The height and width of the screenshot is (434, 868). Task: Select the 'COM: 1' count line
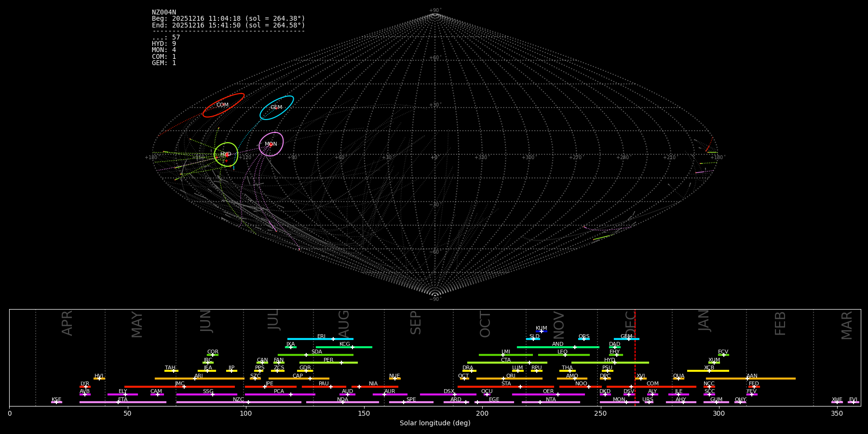pos(164,57)
